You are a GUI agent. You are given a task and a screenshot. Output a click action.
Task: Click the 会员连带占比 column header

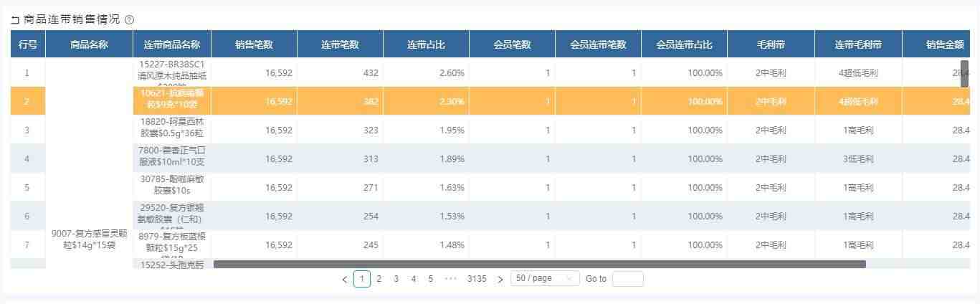pos(684,44)
